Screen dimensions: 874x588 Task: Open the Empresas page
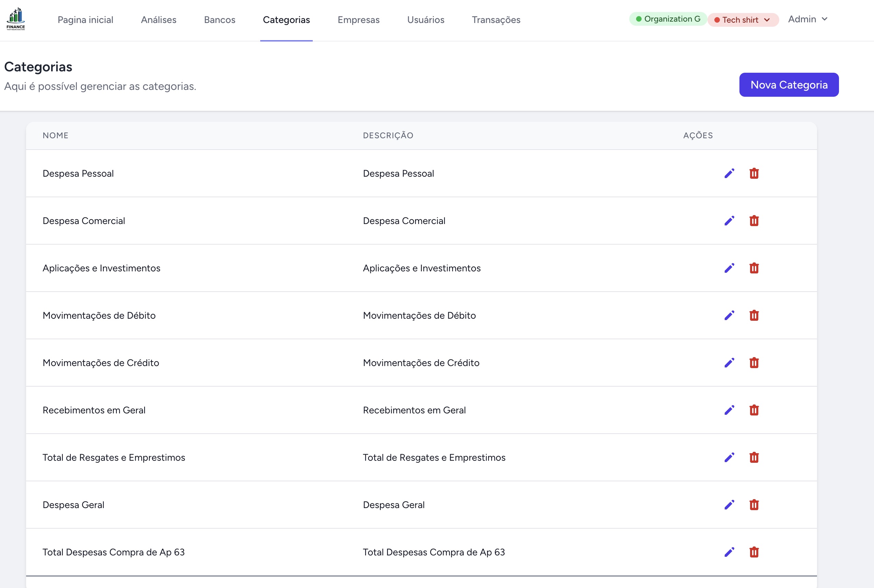pyautogui.click(x=358, y=20)
